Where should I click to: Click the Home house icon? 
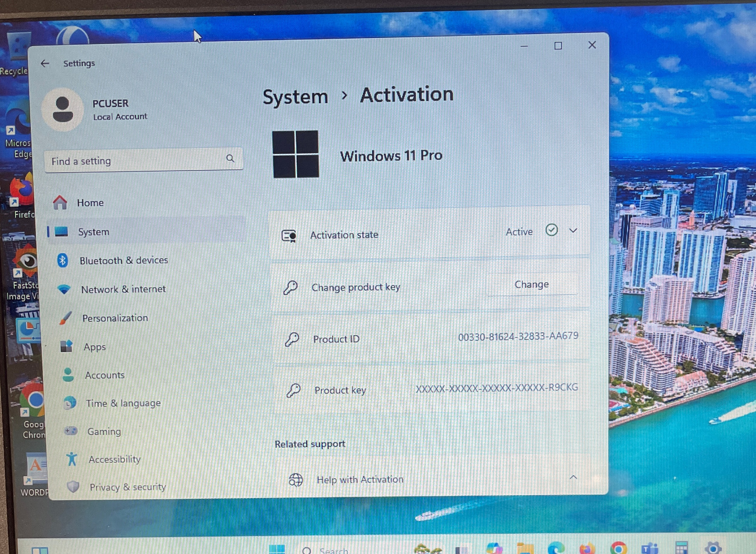[60, 202]
